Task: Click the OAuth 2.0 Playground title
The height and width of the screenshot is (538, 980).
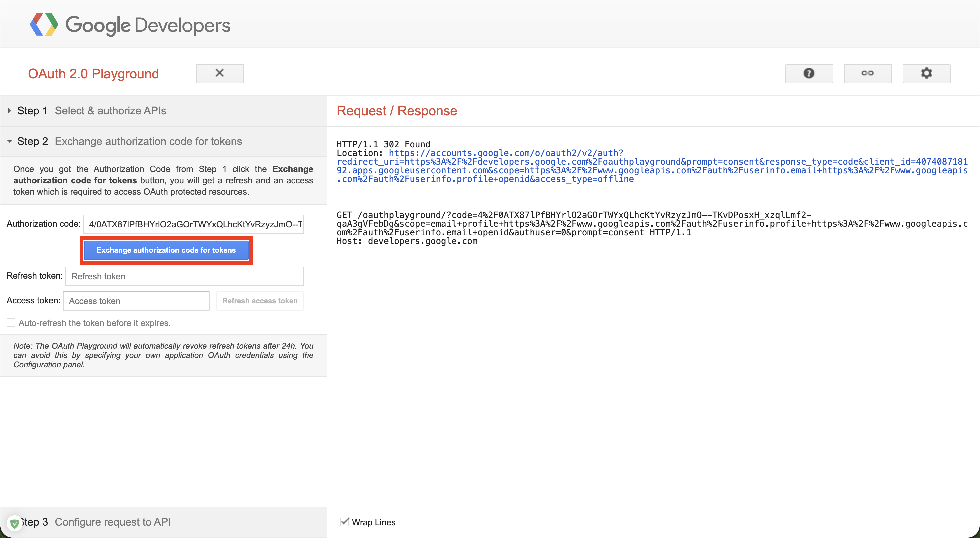Action: coord(93,73)
